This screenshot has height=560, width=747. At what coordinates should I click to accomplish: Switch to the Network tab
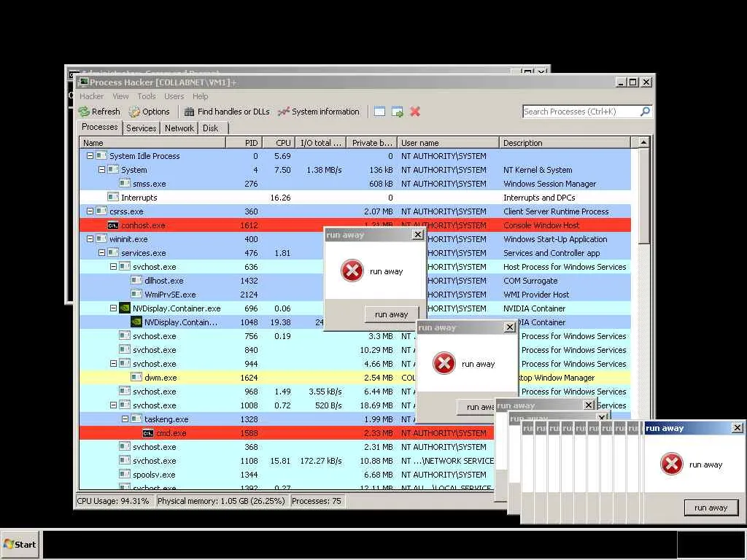pos(179,128)
